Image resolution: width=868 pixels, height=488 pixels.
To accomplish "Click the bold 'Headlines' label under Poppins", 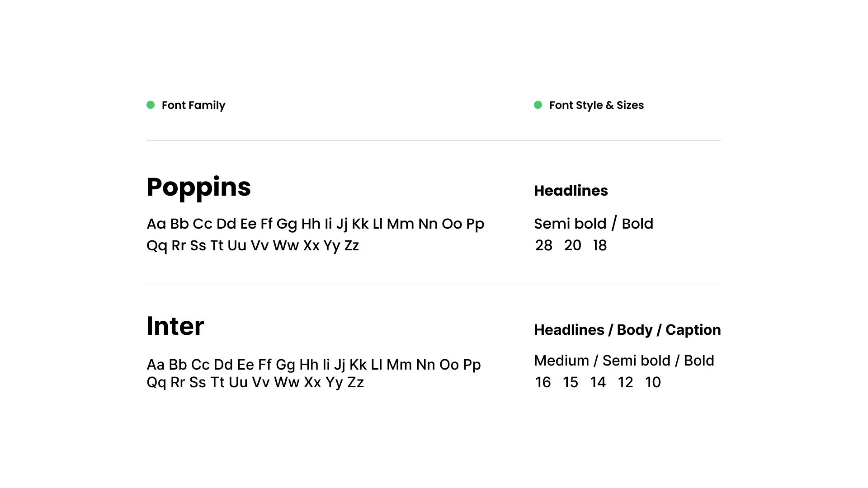I will click(x=571, y=191).
